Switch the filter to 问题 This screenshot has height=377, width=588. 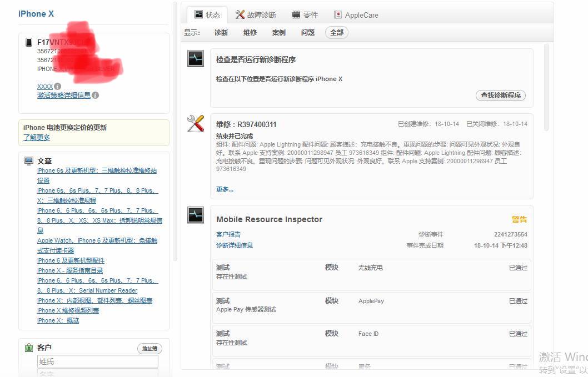point(307,33)
